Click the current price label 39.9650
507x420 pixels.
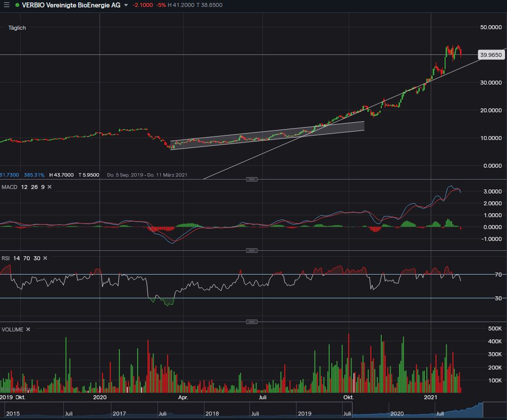pos(491,55)
